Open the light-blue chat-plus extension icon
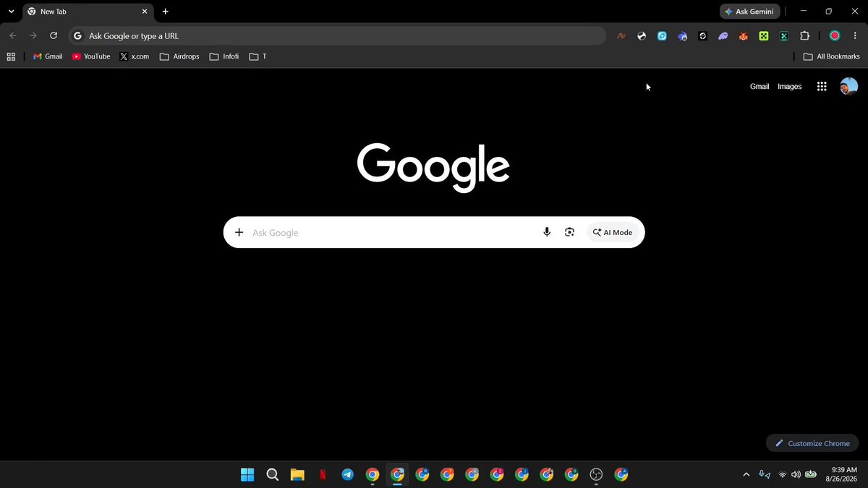 (662, 35)
